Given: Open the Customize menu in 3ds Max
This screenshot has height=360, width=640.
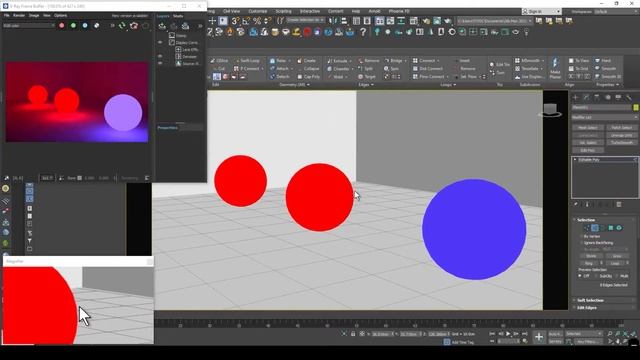Looking at the screenshot, I should point(258,11).
